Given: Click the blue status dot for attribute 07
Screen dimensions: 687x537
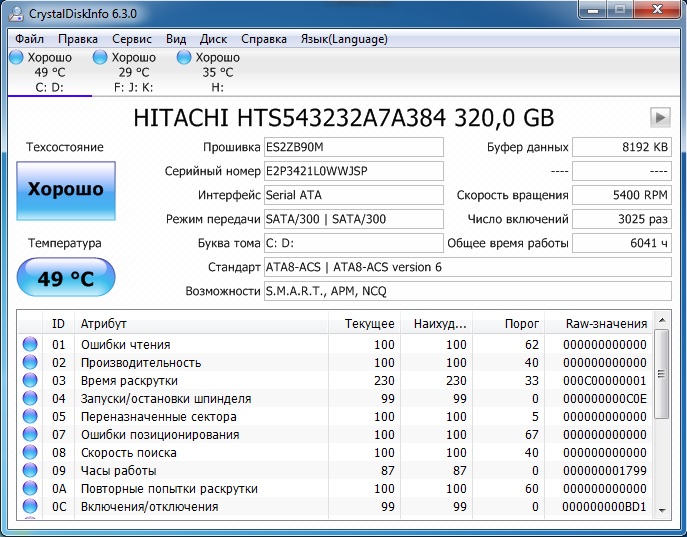Looking at the screenshot, I should [30, 434].
